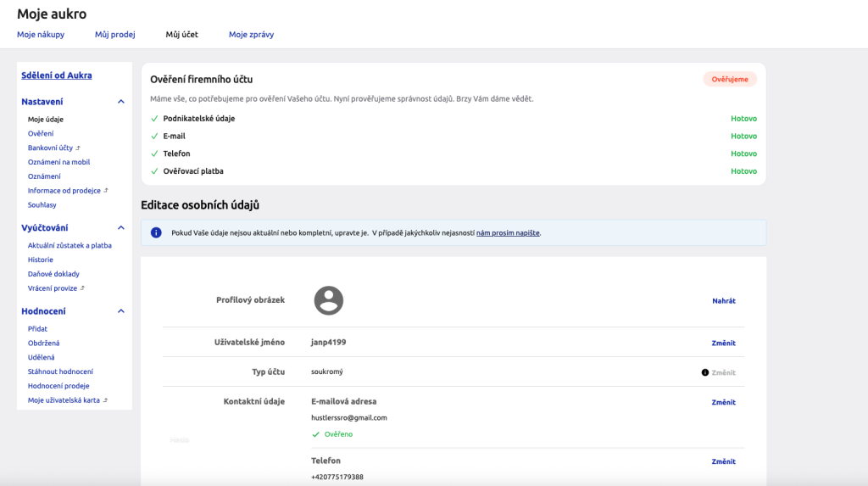Switch to the Můj prodej tab
Screen dimensions: 868x486
coord(114,35)
